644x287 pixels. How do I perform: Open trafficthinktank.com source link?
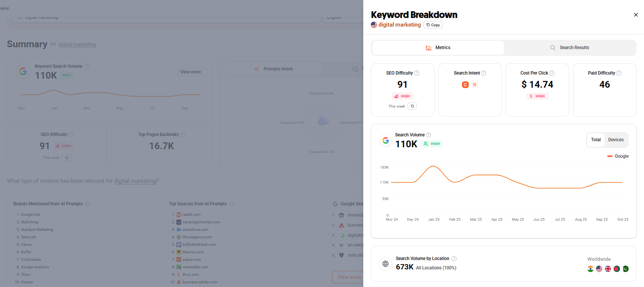(x=199, y=245)
